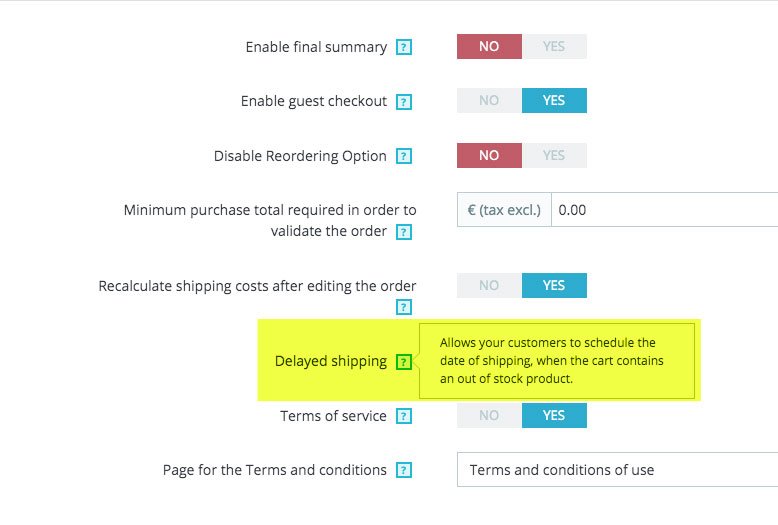
Task: Select YES for Terms of service
Action: coord(554,416)
